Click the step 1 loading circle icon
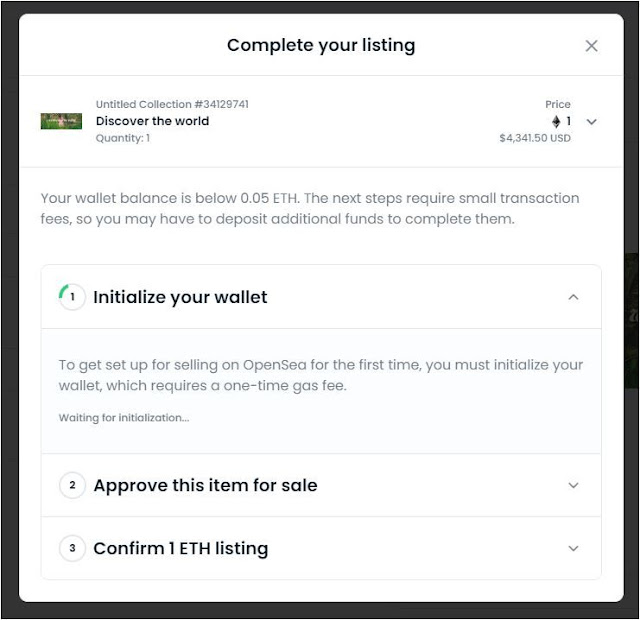Image resolution: width=640 pixels, height=620 pixels. coord(72,297)
